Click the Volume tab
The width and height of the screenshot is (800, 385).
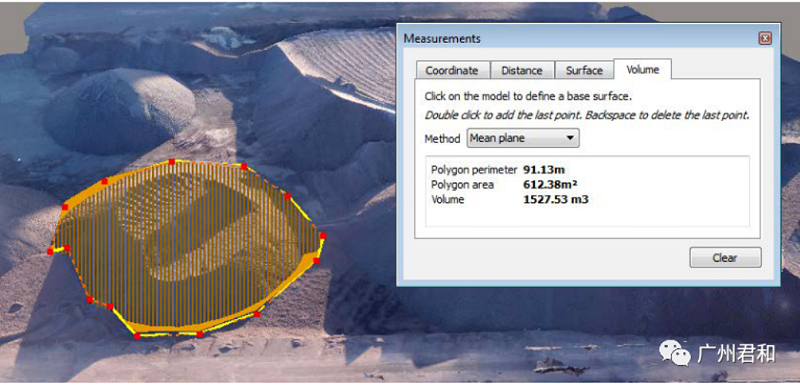click(642, 69)
